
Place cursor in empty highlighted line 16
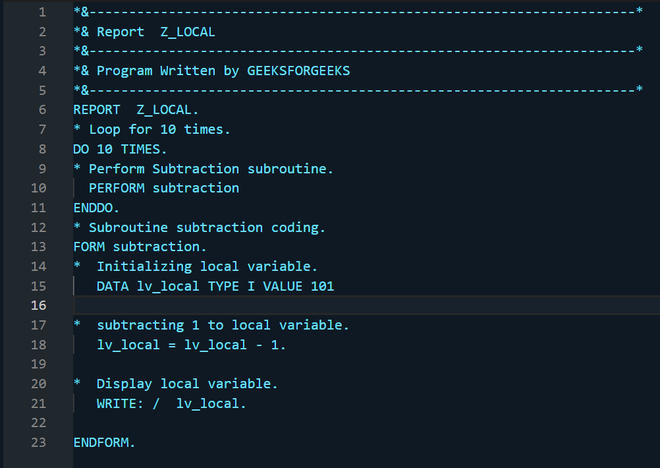(360, 305)
